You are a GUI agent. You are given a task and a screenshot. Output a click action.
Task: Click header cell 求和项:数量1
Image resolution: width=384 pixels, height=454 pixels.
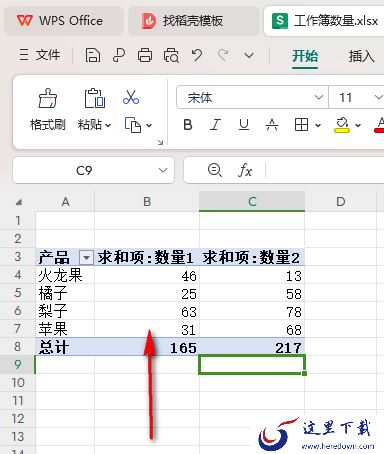(x=147, y=257)
